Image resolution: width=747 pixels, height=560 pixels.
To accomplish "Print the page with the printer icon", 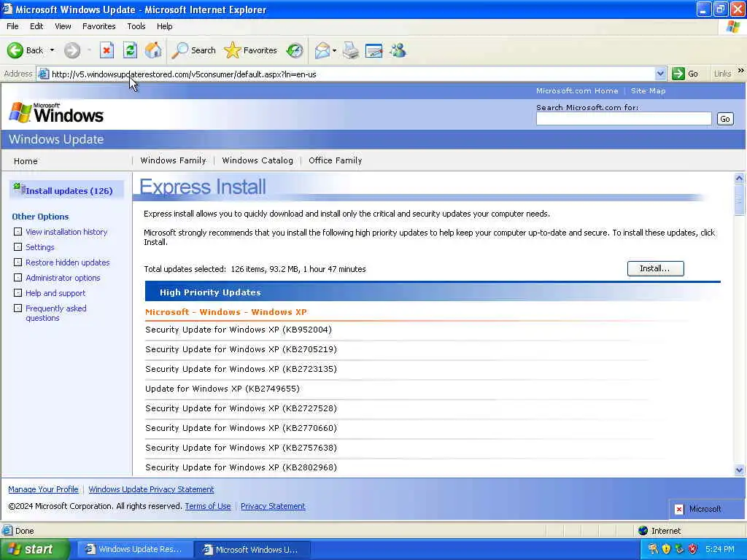I will coord(351,50).
